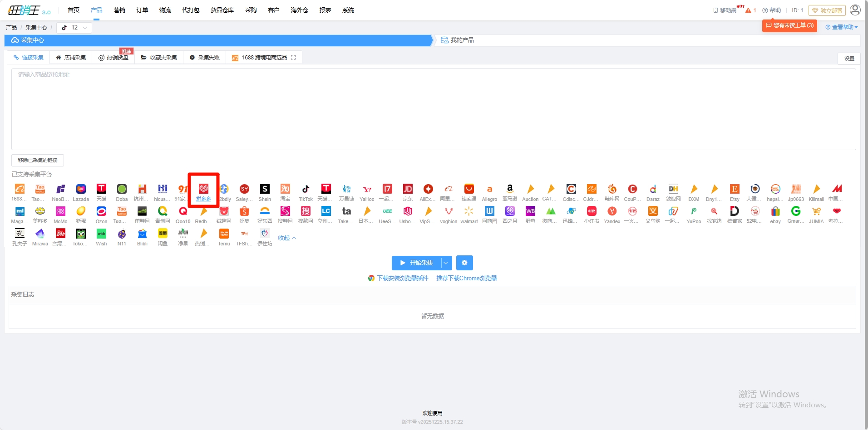The height and width of the screenshot is (430, 868).
Task: Click the 移除已采集的链接 button
Action: pyautogui.click(x=38, y=160)
